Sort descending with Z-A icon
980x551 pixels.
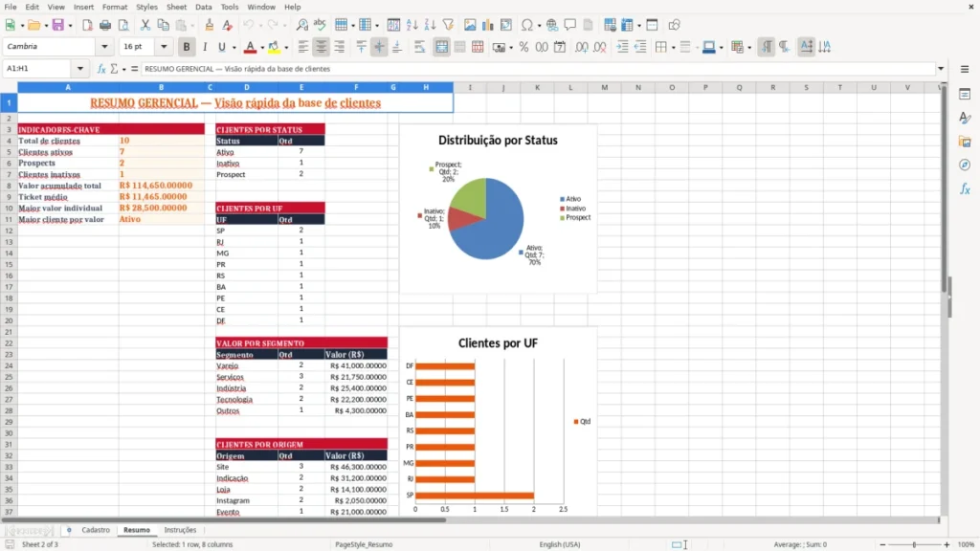coord(430,25)
